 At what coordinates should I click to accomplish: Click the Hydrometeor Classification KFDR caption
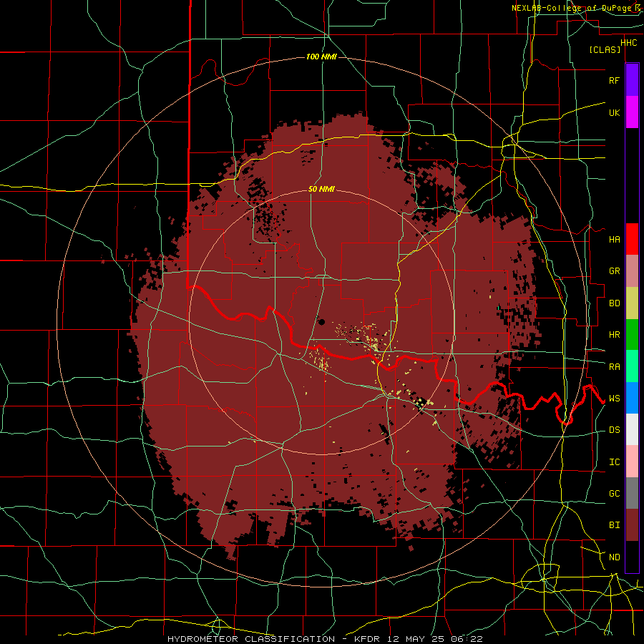325,639
